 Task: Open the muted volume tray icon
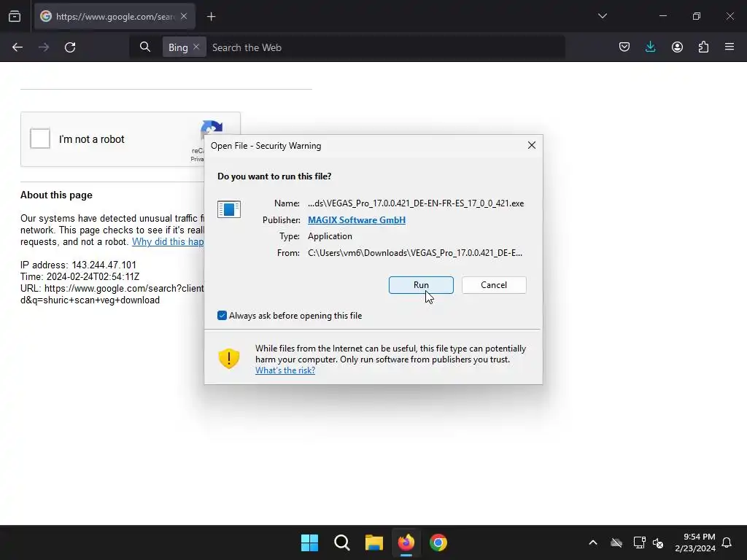coord(658,542)
